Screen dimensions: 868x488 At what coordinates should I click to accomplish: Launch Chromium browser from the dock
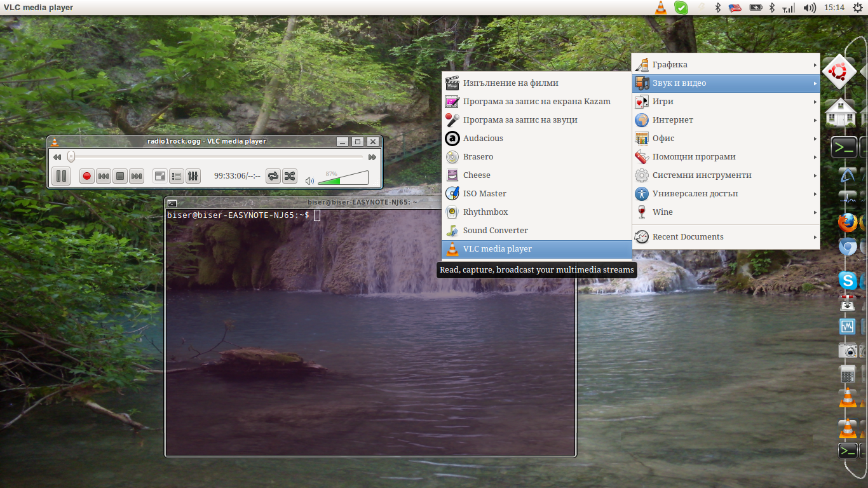(x=847, y=247)
